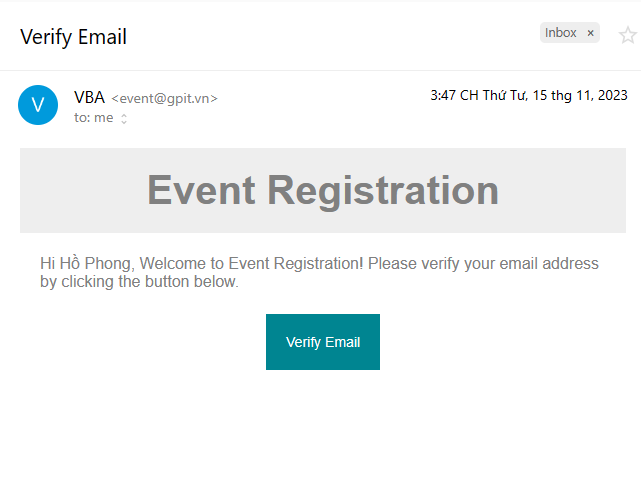This screenshot has width=641, height=478.
Task: Click the Verify Email subject title
Action: click(x=73, y=38)
